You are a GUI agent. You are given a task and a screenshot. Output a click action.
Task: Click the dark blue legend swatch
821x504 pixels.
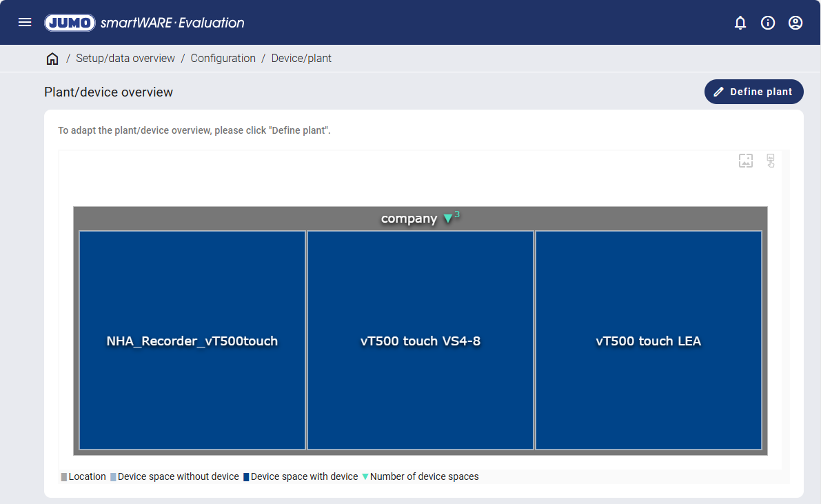click(x=246, y=477)
